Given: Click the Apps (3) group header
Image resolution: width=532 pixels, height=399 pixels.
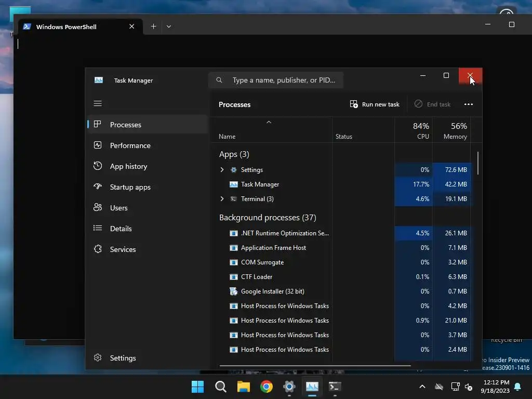Looking at the screenshot, I should tap(234, 154).
